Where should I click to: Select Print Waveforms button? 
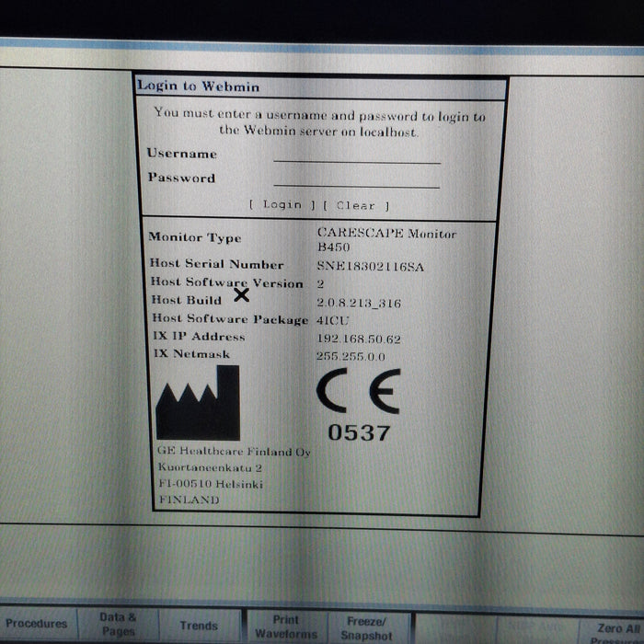pos(286,627)
